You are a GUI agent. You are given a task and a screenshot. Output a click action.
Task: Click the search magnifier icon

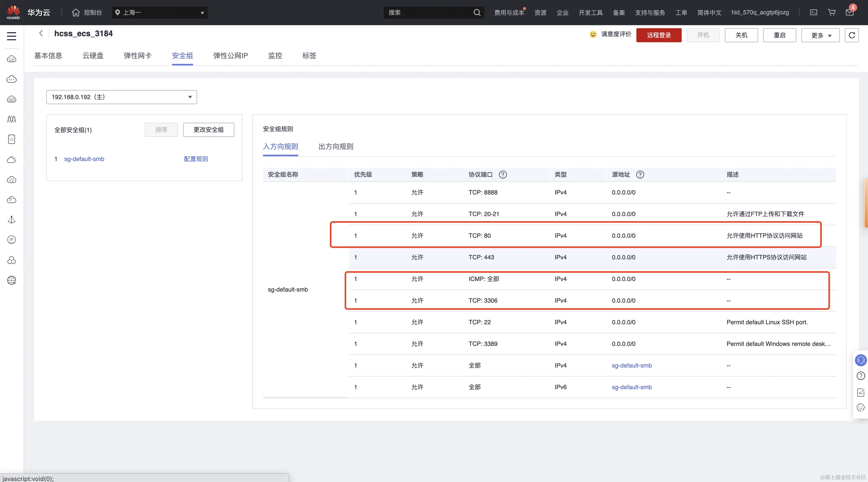477,12
